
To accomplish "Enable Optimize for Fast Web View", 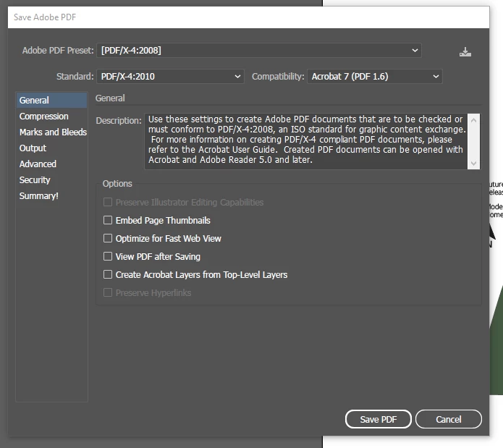I will 108,238.
